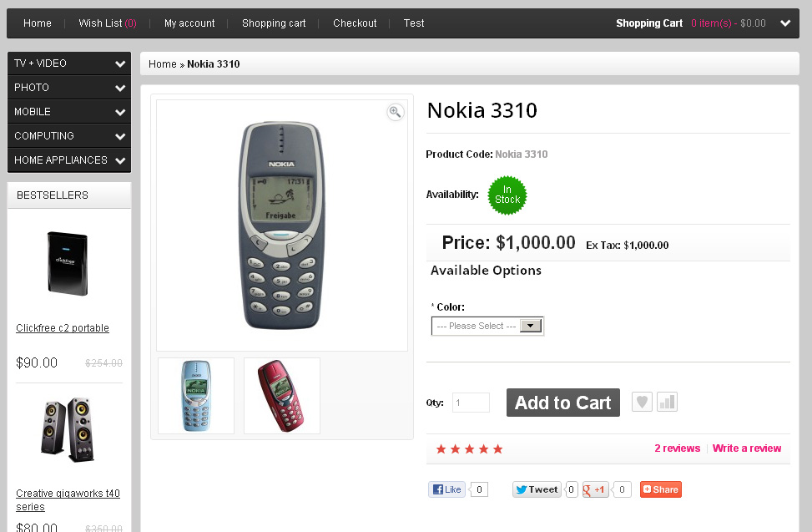This screenshot has height=532, width=812.
Task: Select the red Nokia thumbnail
Action: tap(282, 396)
